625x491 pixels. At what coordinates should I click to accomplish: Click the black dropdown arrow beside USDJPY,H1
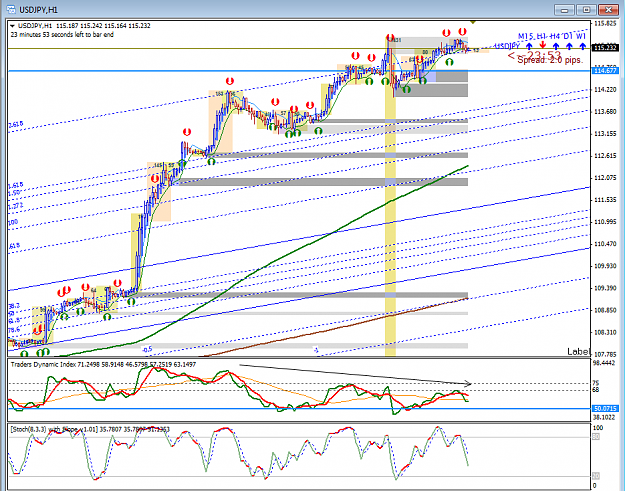(13, 26)
